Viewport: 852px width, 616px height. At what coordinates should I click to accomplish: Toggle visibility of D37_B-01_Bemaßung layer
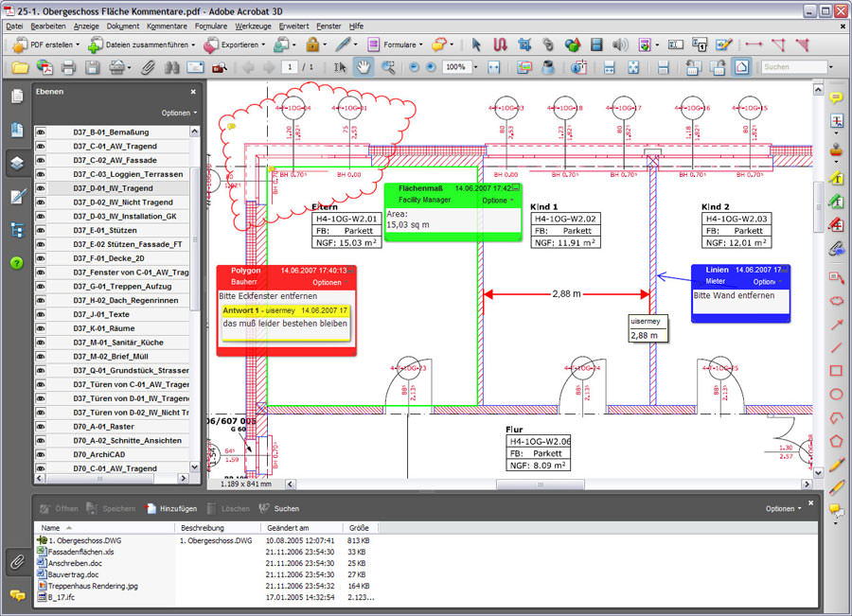point(41,132)
